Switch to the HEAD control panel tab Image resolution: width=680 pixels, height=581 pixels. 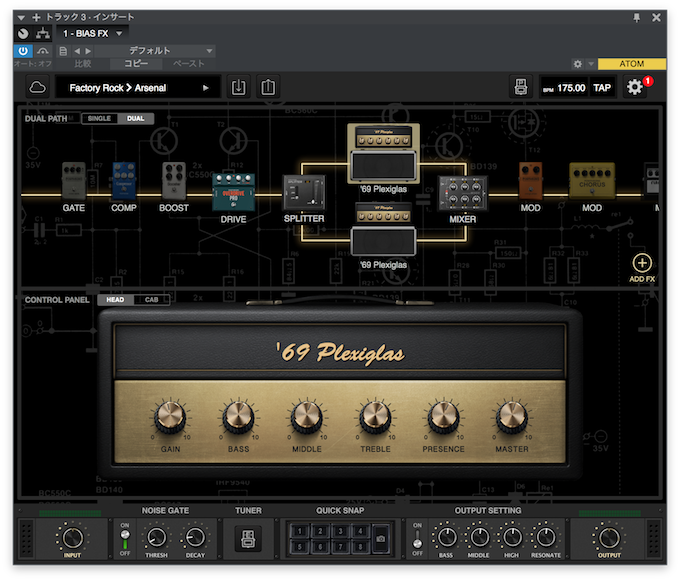click(115, 300)
